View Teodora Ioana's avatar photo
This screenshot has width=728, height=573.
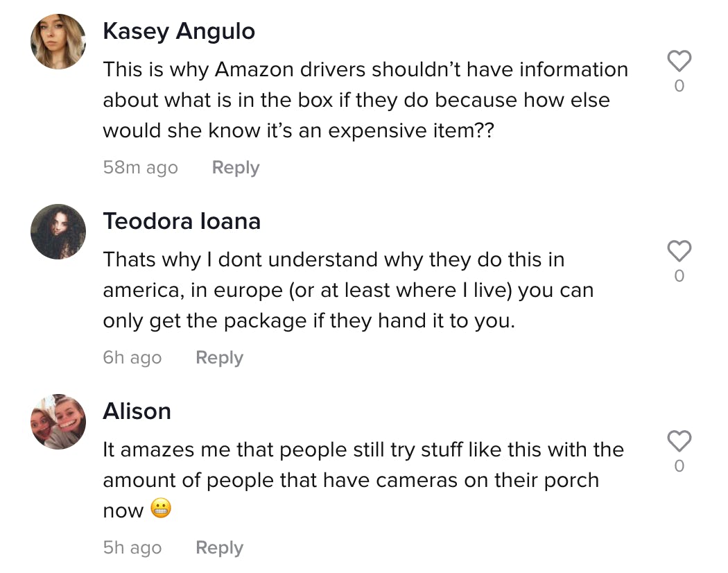coord(58,232)
